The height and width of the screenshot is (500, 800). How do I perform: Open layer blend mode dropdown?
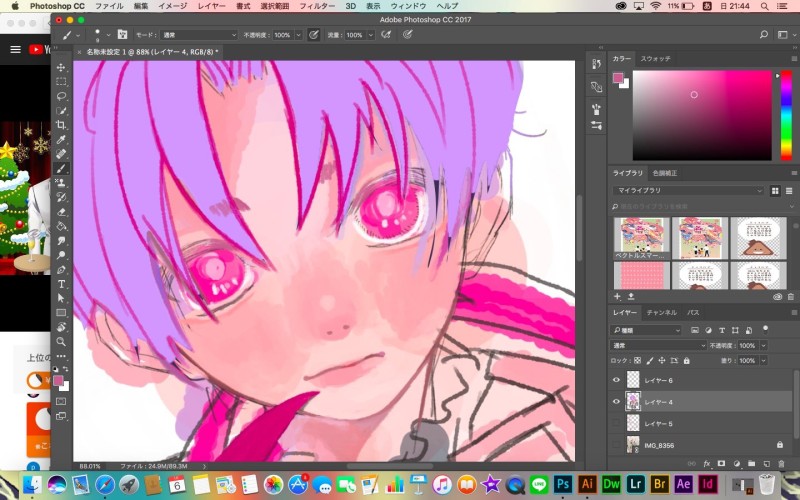[x=659, y=345]
